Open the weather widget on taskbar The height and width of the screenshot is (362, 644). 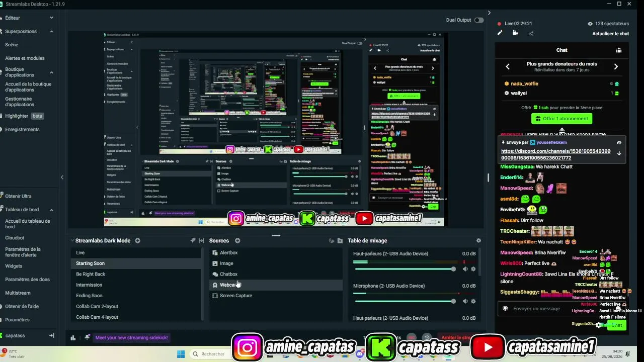pos(13,353)
